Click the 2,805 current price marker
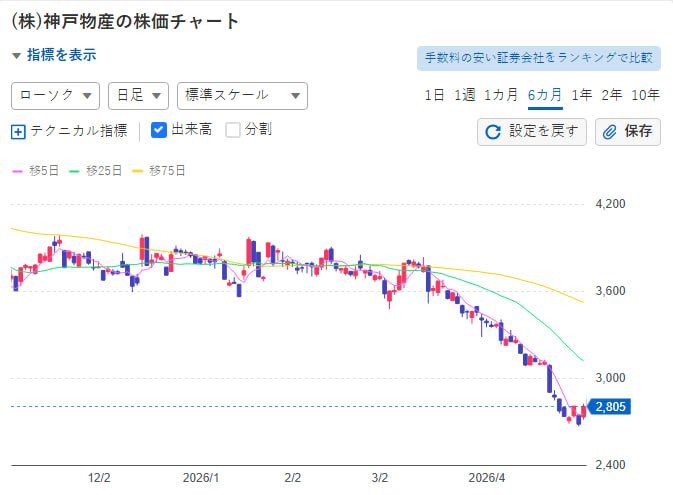The width and height of the screenshot is (673, 495). point(609,407)
